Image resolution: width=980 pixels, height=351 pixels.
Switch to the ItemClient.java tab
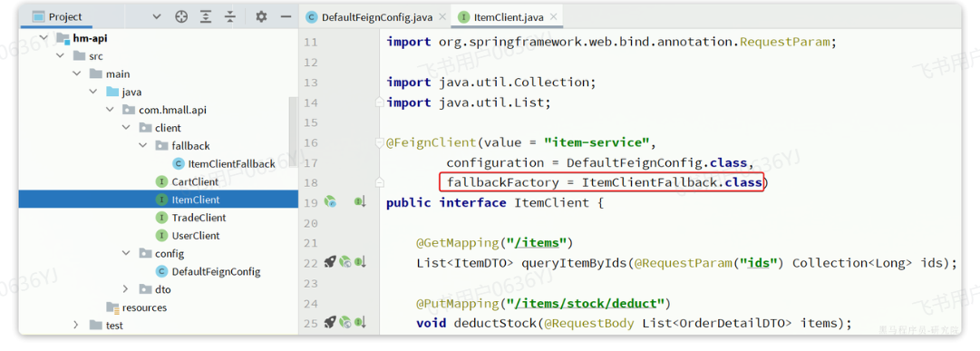pos(508,17)
